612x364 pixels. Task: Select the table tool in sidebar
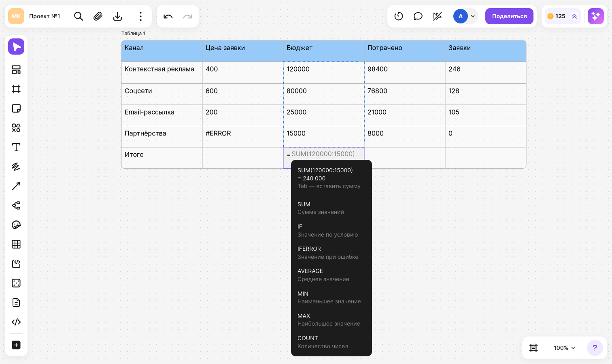16,244
